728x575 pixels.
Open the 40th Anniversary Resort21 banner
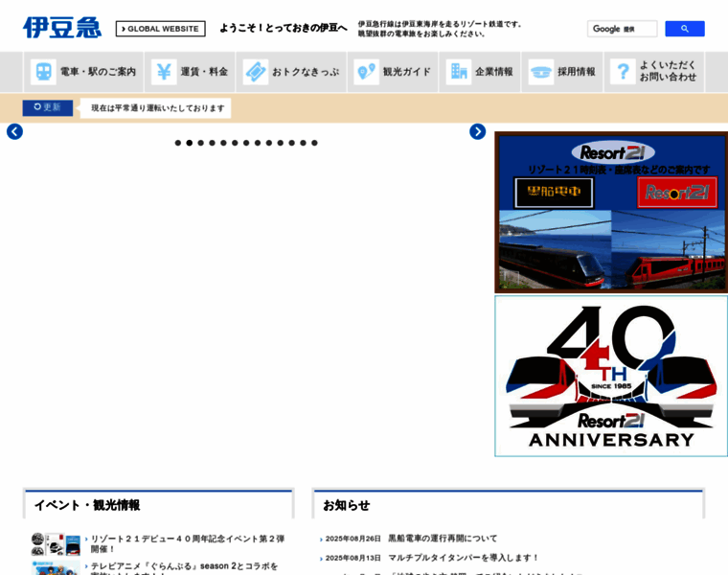point(611,377)
